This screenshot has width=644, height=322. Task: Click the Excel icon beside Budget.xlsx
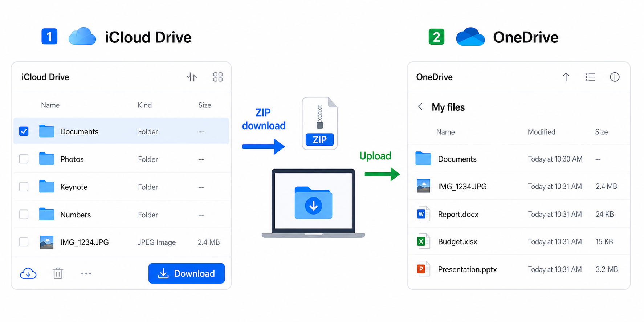click(423, 241)
